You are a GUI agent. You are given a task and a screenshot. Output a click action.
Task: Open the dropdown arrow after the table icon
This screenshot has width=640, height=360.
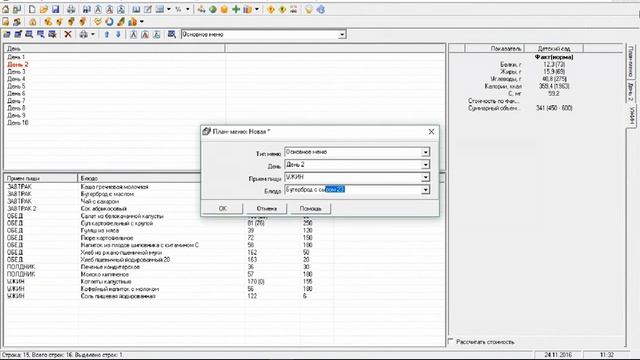169,9
